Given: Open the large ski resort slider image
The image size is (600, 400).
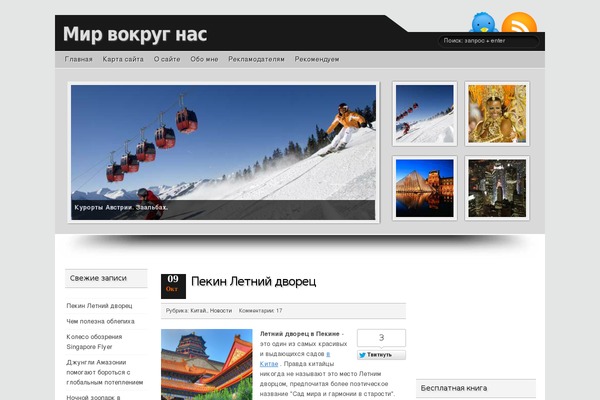Looking at the screenshot, I should tap(223, 152).
